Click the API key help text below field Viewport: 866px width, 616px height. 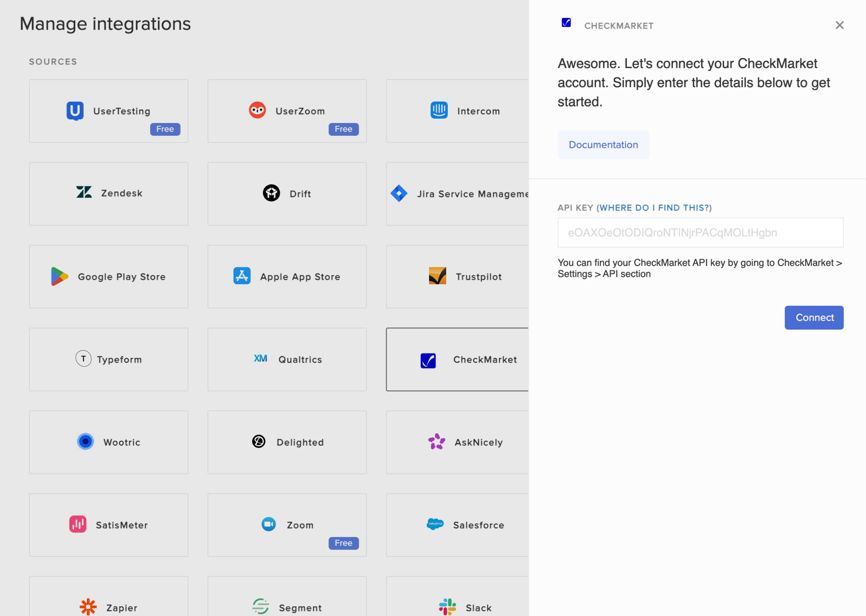700,268
